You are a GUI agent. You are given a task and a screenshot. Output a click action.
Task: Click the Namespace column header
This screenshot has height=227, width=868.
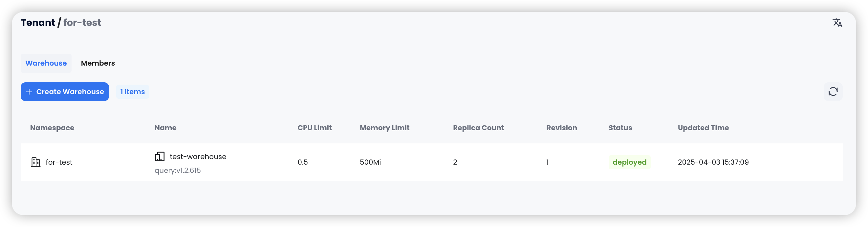click(x=52, y=128)
